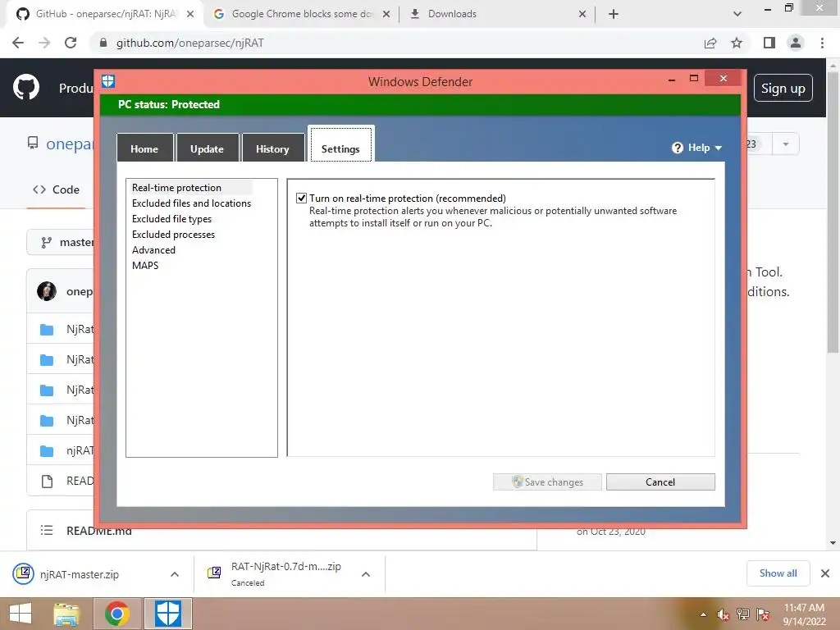Open Chrome tab search chevron

[737, 14]
